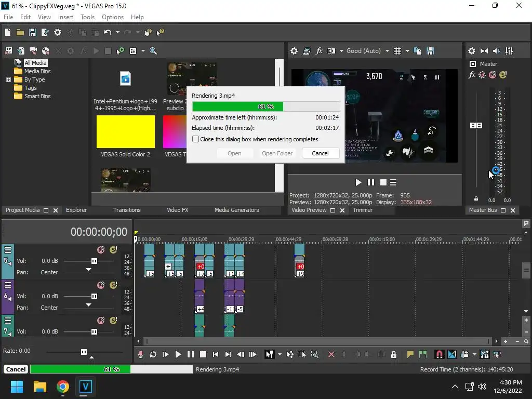This screenshot has height=399, width=532.
Task: Open Project Media search magnifier icon
Action: click(x=153, y=51)
